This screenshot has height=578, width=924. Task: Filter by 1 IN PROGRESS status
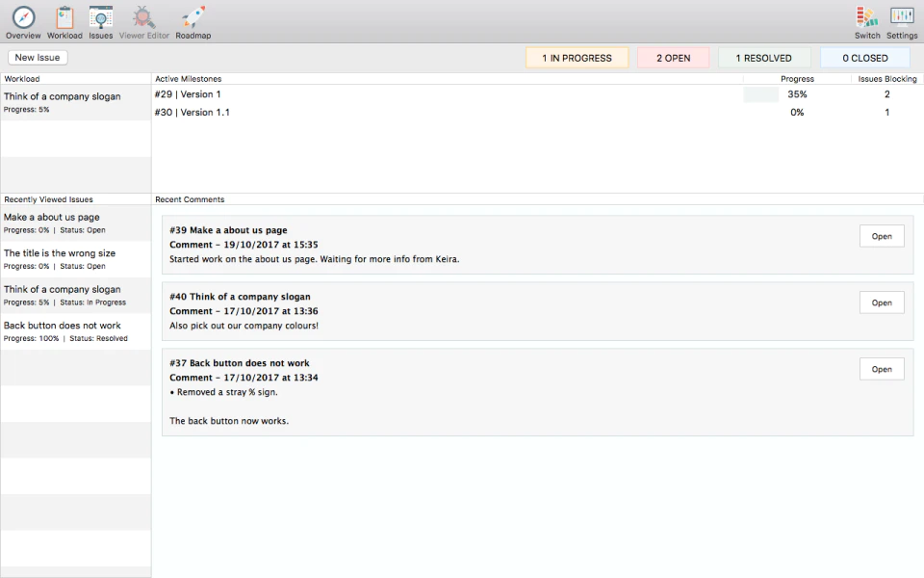click(x=577, y=58)
